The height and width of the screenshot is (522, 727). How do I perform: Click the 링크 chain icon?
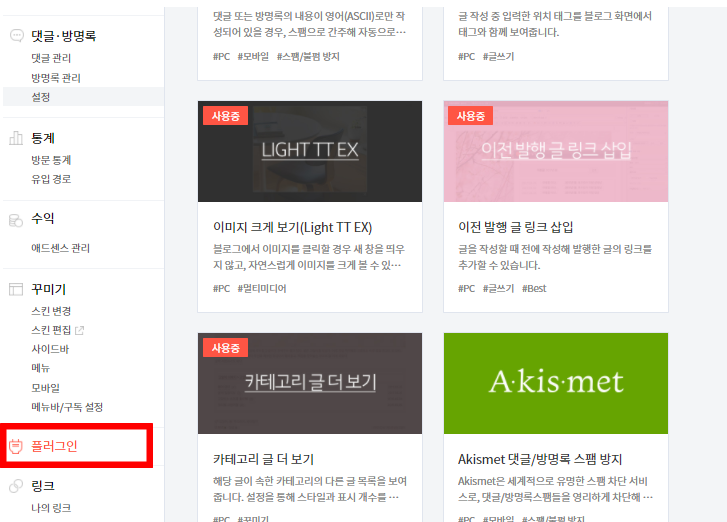click(16, 486)
